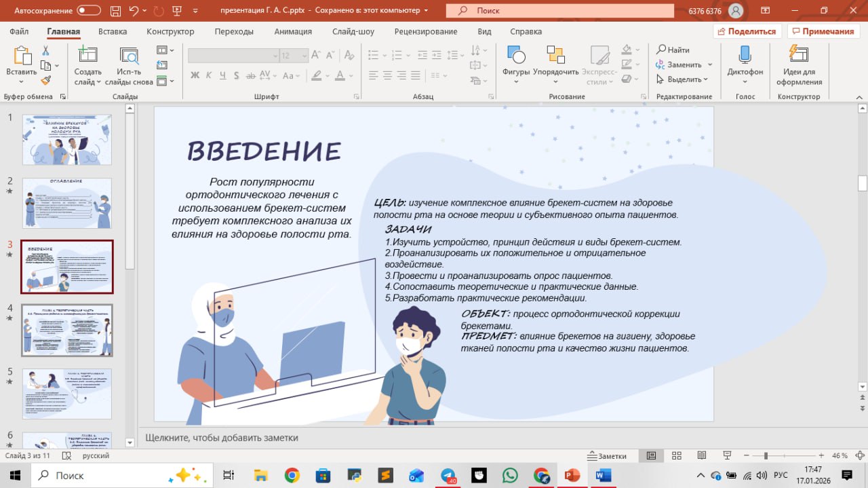Expand the Paste (Вставить) dropdown arrow
Viewport: 868px width, 488px height.
tap(21, 82)
